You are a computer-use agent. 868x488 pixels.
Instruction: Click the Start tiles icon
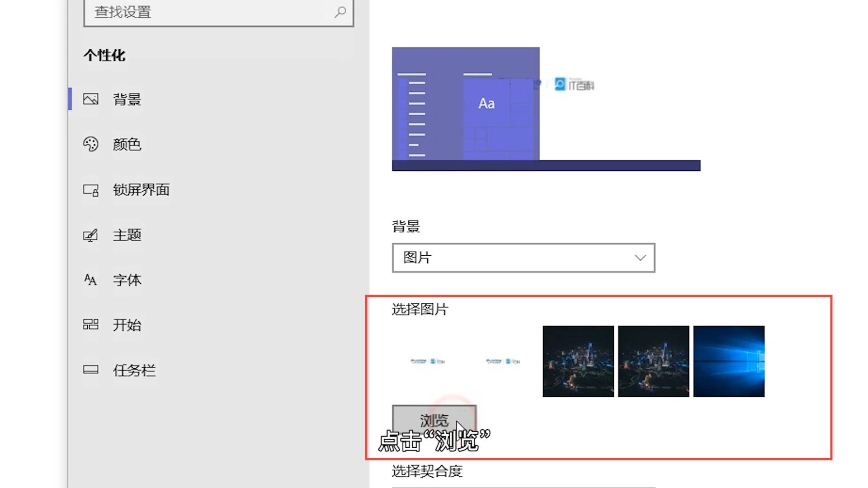[90, 324]
